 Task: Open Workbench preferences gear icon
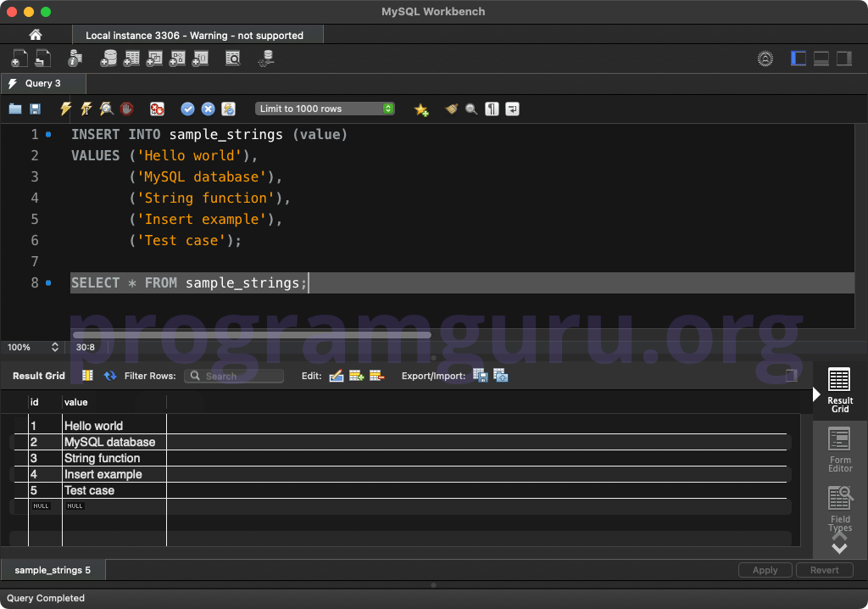tap(765, 59)
